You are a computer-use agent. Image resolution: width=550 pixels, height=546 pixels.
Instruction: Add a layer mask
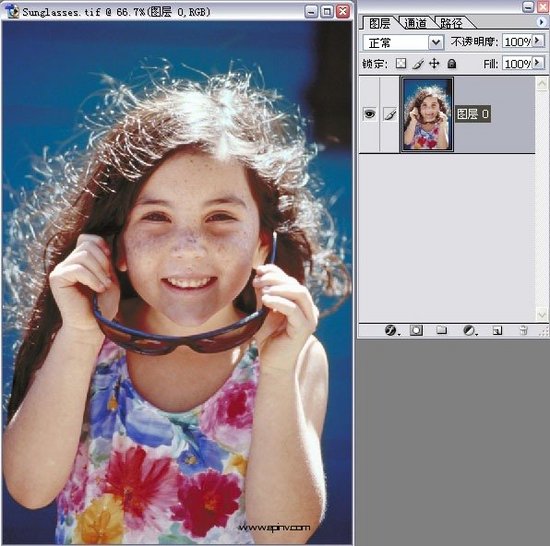pyautogui.click(x=416, y=330)
